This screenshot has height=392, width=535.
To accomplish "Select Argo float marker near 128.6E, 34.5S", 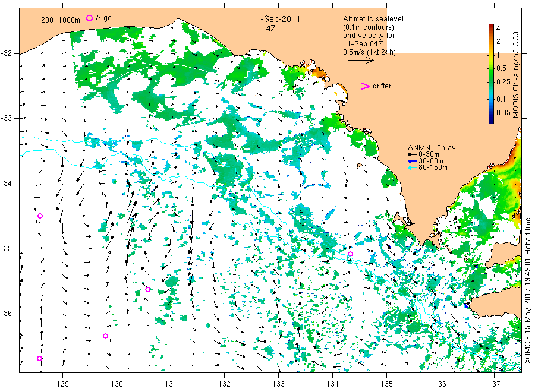I will point(40,216).
